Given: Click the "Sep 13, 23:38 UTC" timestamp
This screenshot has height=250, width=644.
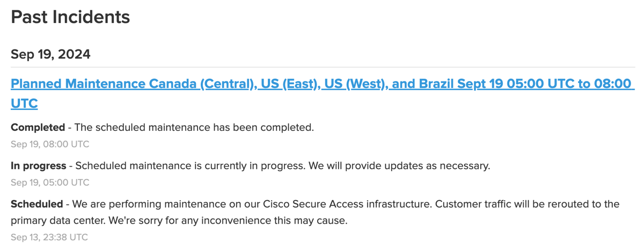Looking at the screenshot, I should [49, 237].
